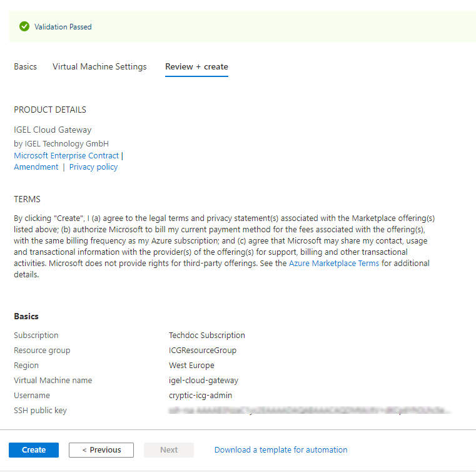The width and height of the screenshot is (476, 472).
Task: Select the Review + create tab
Action: (x=196, y=66)
